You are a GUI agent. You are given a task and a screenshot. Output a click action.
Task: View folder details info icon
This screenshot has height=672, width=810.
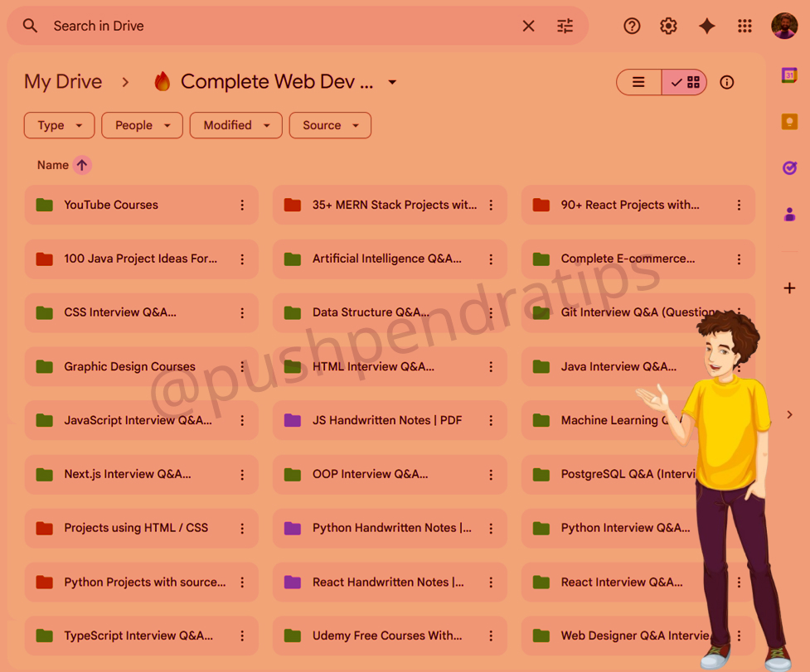727,82
